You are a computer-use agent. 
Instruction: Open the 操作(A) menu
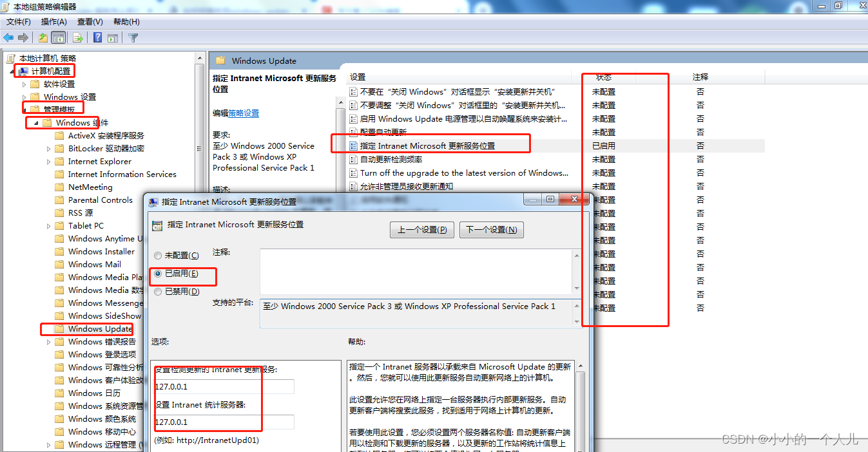pyautogui.click(x=54, y=22)
